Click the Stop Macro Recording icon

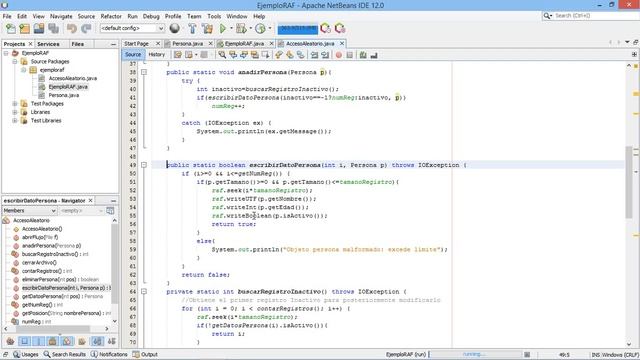click(349, 55)
